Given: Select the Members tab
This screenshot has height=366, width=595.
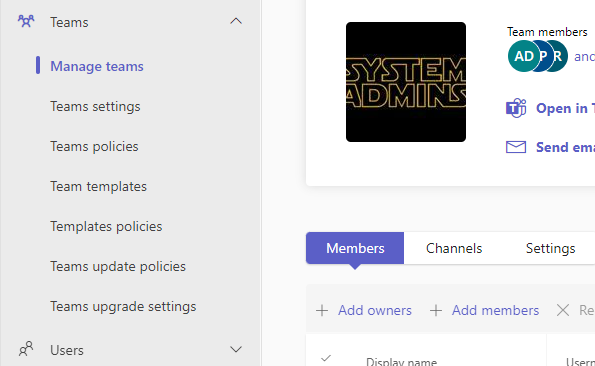Looking at the screenshot, I should click(355, 248).
